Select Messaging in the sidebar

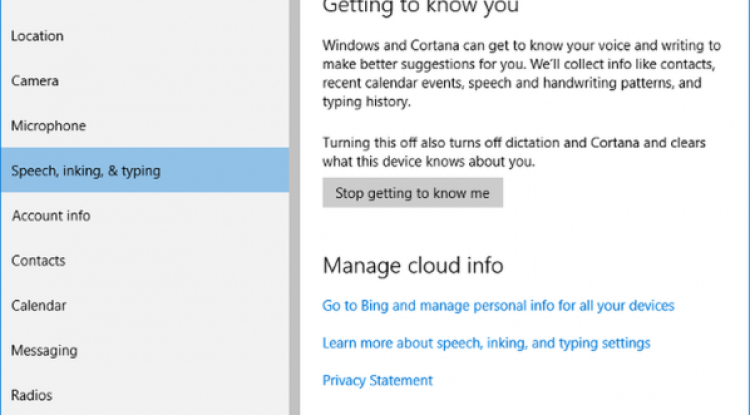pyautogui.click(x=145, y=350)
